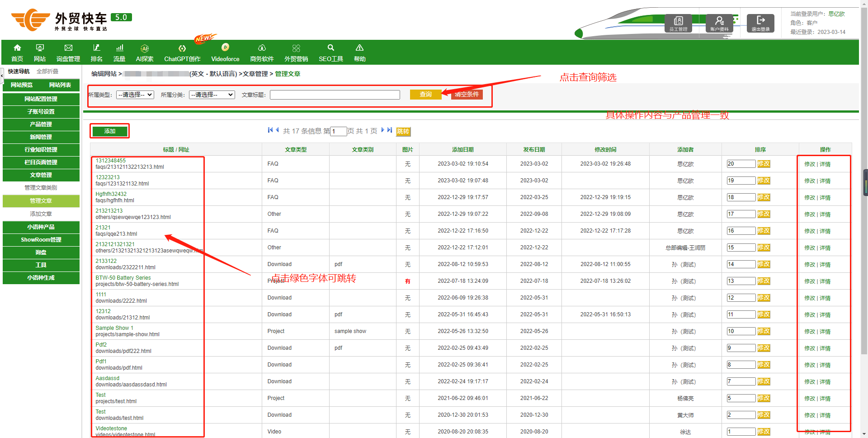The image size is (868, 438).
Task: Open the ChatGPT创作 icon
Action: point(182,48)
